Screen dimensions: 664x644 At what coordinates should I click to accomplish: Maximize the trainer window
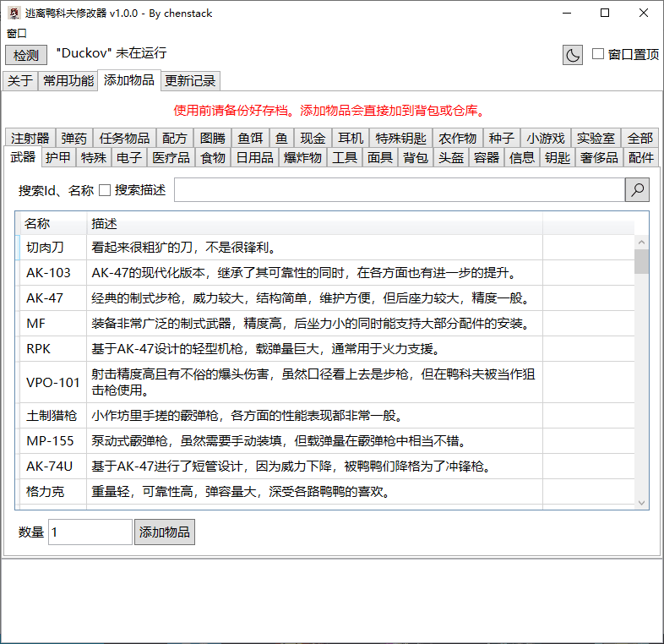605,13
